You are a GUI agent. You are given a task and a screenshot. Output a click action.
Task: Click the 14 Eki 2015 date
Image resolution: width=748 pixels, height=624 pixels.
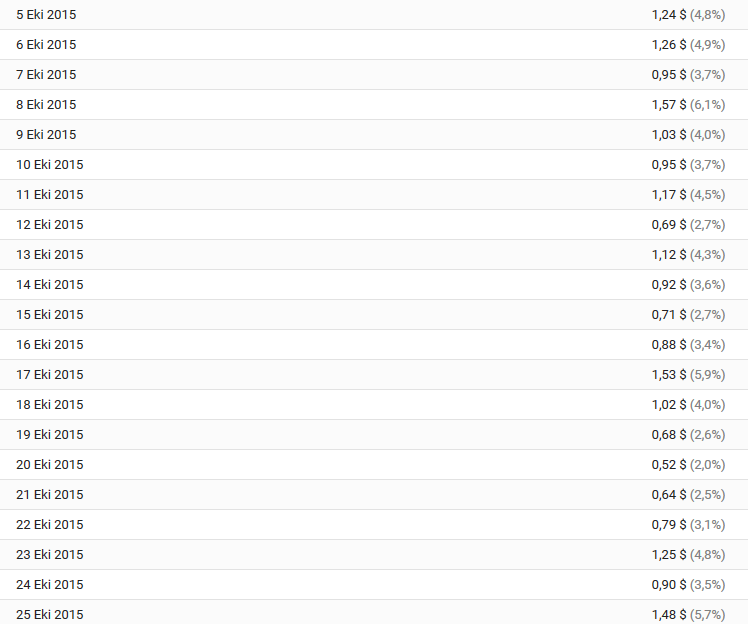pyautogui.click(x=50, y=285)
